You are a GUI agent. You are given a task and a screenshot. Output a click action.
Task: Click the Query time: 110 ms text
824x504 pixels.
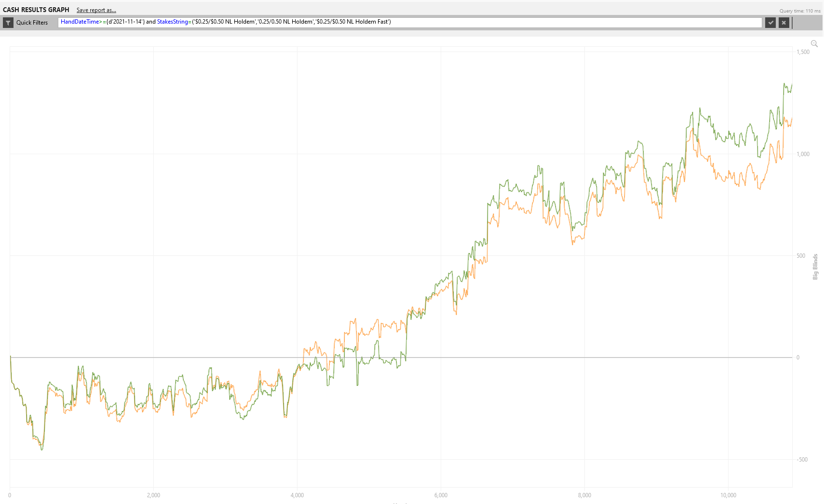pos(800,11)
